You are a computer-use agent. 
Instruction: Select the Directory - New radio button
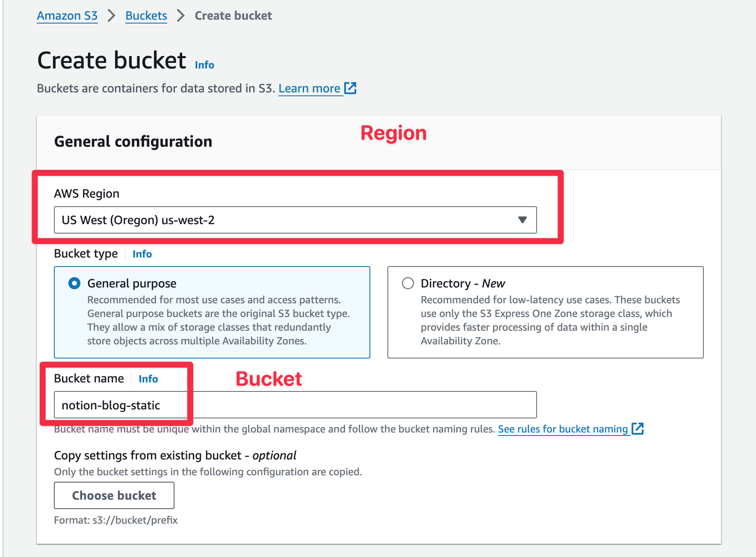tap(408, 283)
